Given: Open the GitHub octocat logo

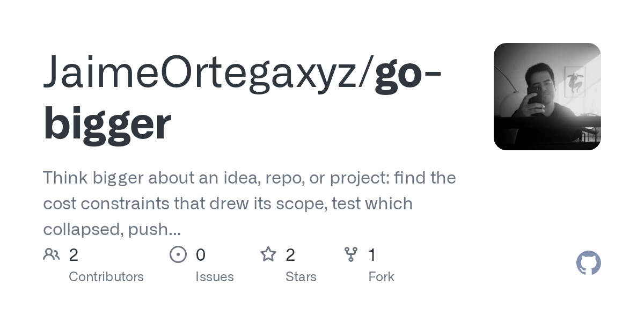Looking at the screenshot, I should click(589, 263).
